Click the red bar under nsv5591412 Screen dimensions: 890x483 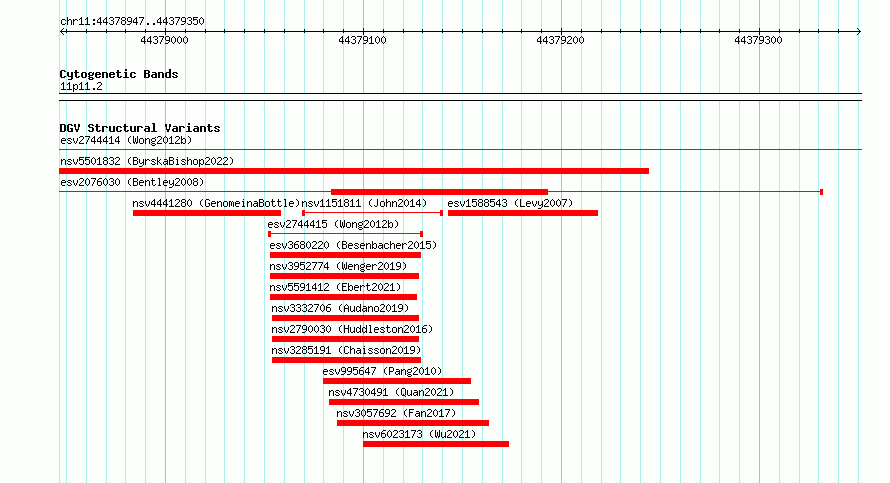[x=343, y=297]
